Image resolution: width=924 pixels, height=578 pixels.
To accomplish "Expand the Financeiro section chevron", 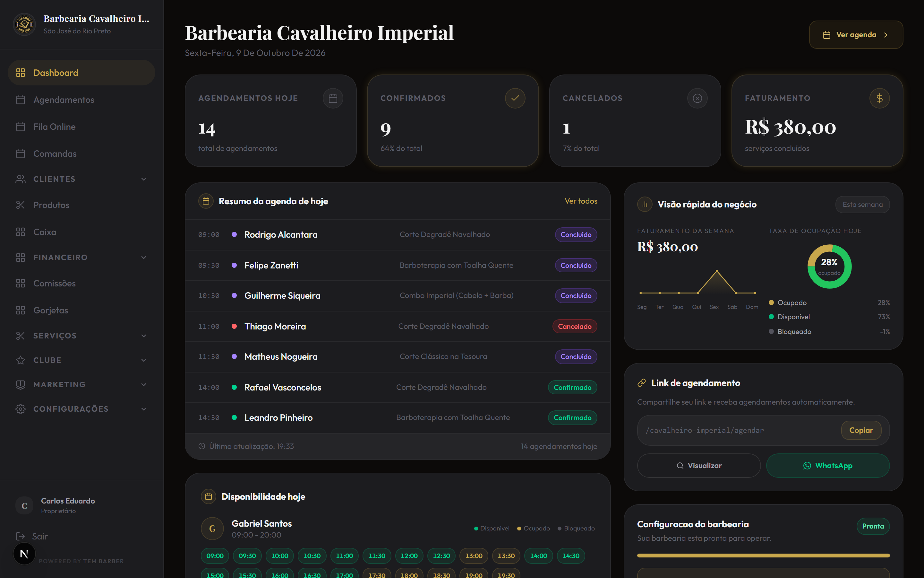I will tap(143, 257).
